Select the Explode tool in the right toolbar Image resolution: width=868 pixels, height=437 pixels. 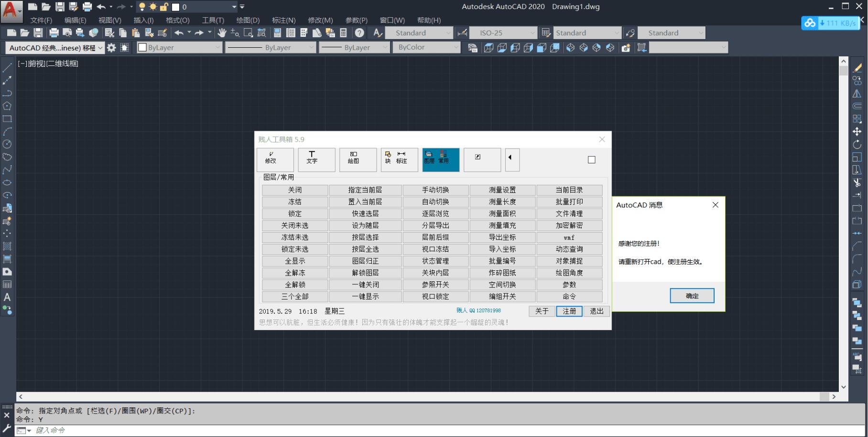pos(857,285)
